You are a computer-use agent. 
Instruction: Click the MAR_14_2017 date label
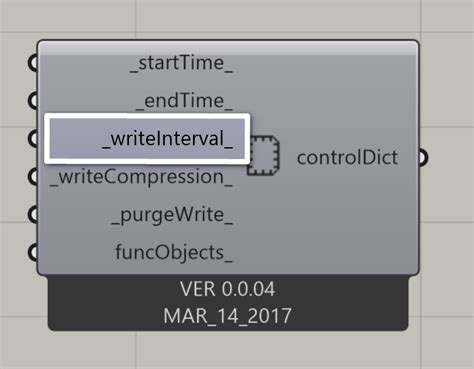coord(228,316)
